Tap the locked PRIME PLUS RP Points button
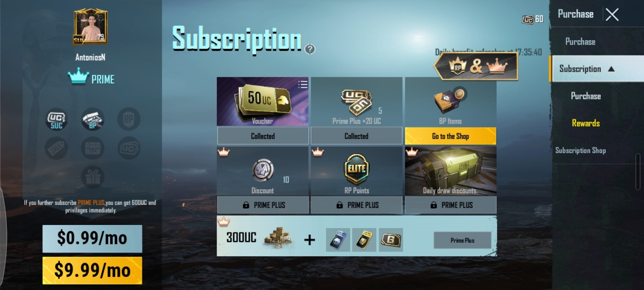Screen dimensions: 644x290 (357, 205)
